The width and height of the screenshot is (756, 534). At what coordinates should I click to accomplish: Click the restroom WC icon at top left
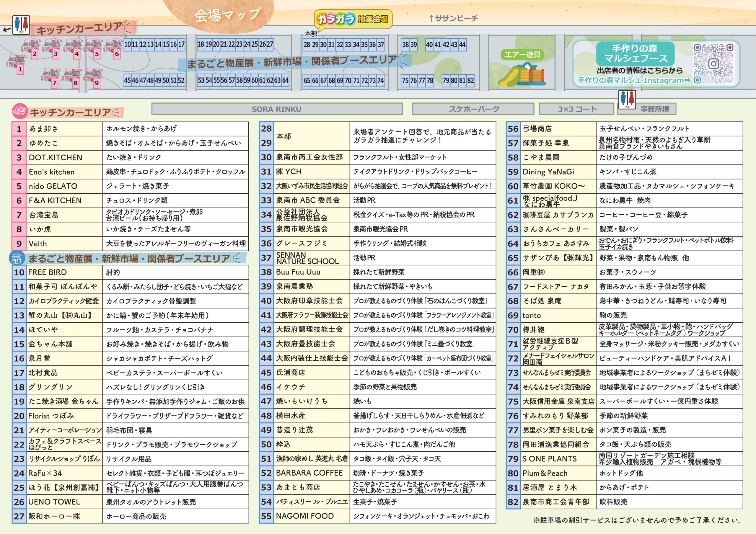(21, 25)
